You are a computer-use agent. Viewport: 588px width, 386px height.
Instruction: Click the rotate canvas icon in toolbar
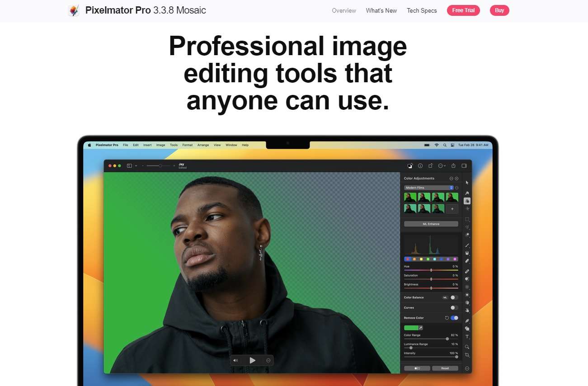pos(431,166)
